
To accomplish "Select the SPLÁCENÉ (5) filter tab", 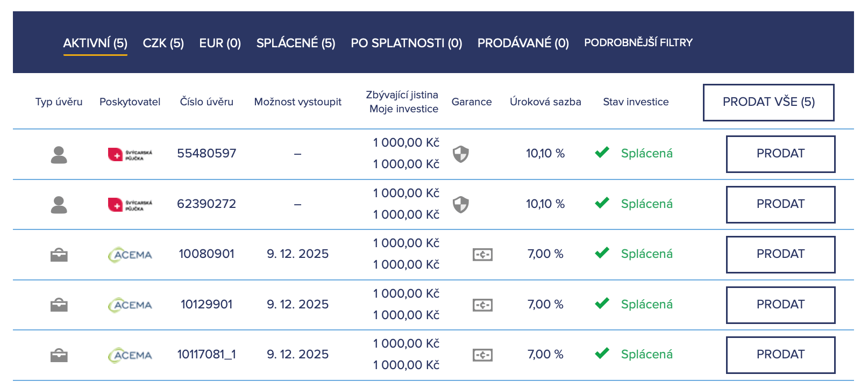I will coord(296,43).
